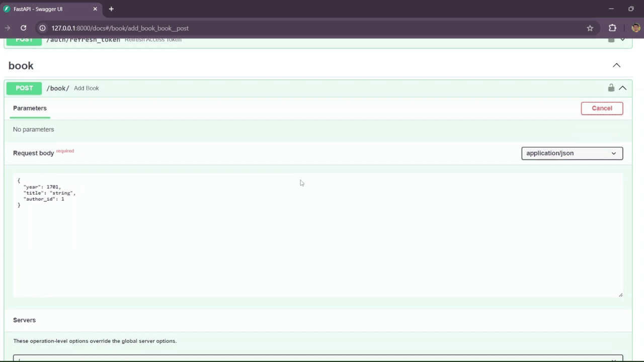Close the FastAPI - Swagger UI tab

[x=95, y=9]
